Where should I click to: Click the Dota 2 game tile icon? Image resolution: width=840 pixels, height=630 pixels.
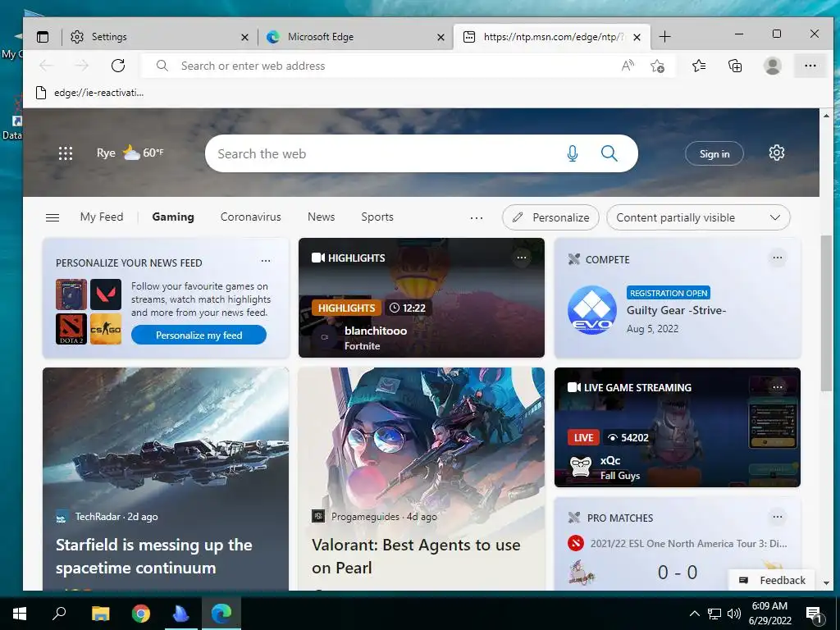71,328
